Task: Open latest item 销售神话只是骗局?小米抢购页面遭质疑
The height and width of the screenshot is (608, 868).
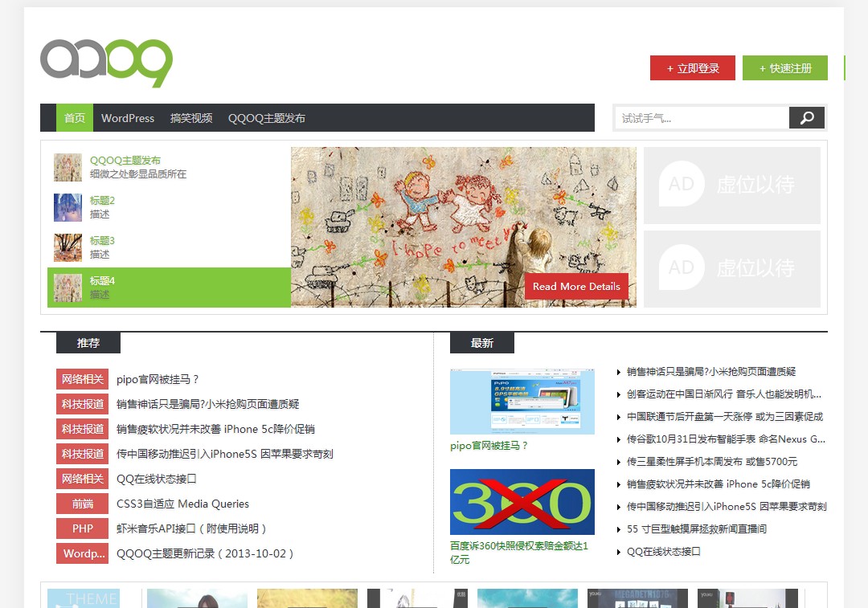Action: (711, 372)
